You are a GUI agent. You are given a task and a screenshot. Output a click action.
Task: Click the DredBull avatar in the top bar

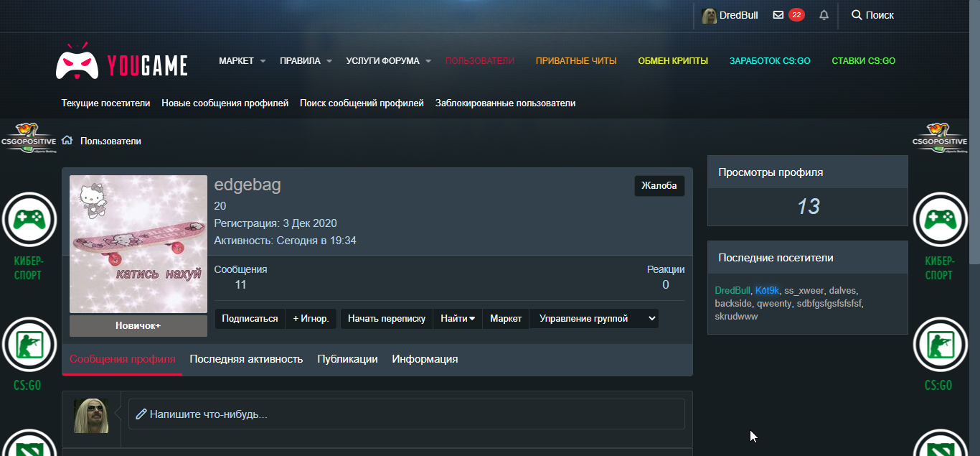[709, 16]
